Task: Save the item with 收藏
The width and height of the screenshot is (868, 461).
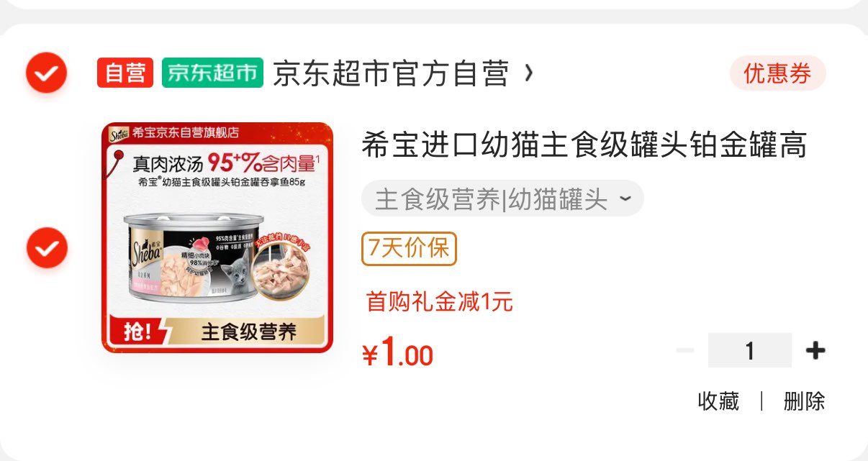Action: click(x=718, y=401)
